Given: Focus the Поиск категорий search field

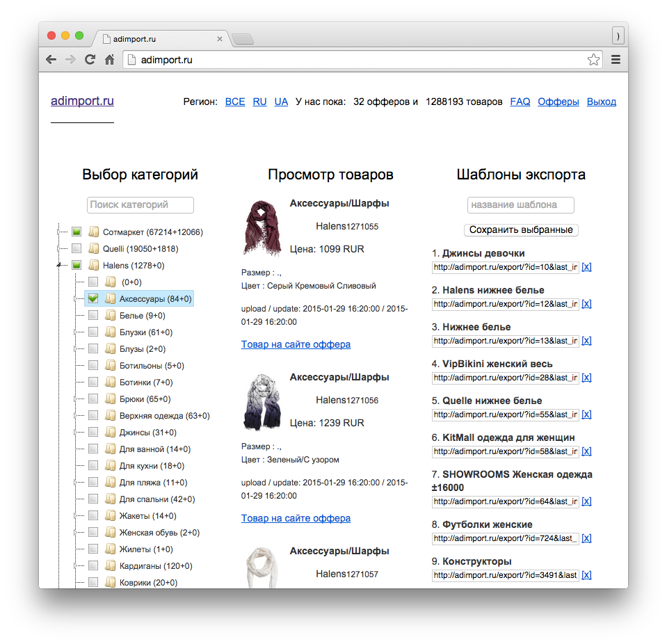Looking at the screenshot, I should click(140, 205).
